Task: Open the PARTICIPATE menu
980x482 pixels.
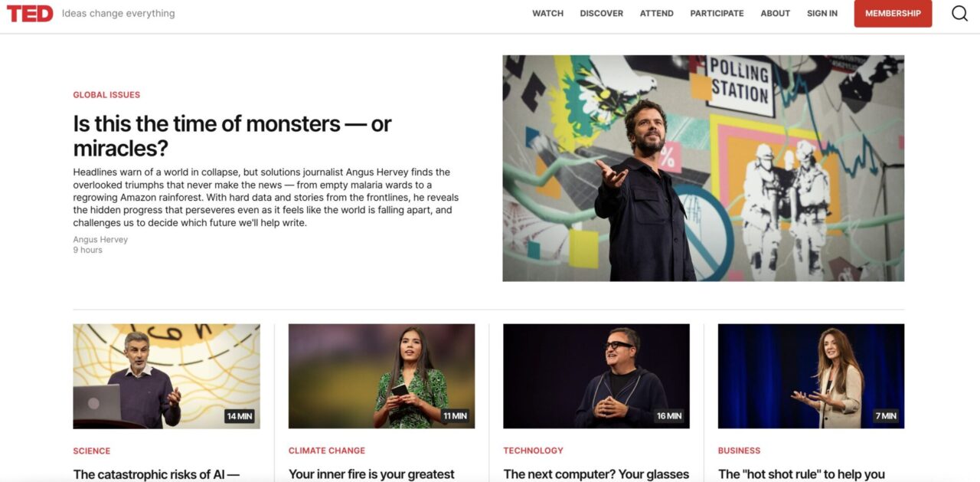Action: (717, 14)
